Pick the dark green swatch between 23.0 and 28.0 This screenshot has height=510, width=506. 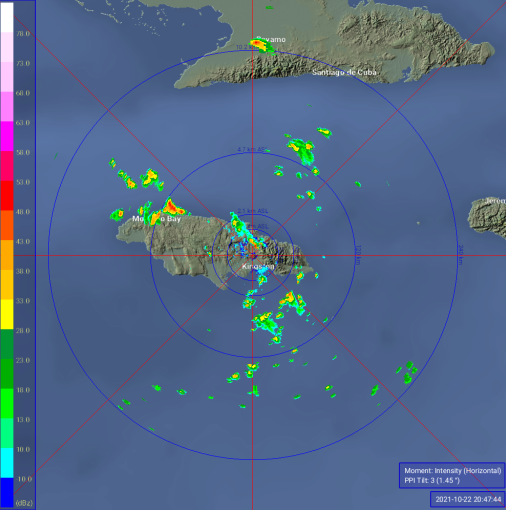[7, 344]
